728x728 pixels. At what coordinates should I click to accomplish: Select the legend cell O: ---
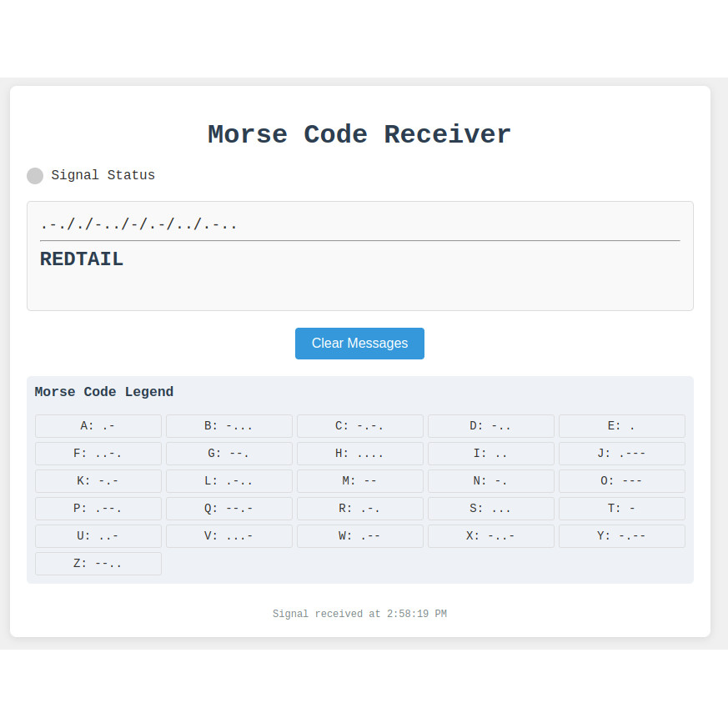(x=622, y=480)
